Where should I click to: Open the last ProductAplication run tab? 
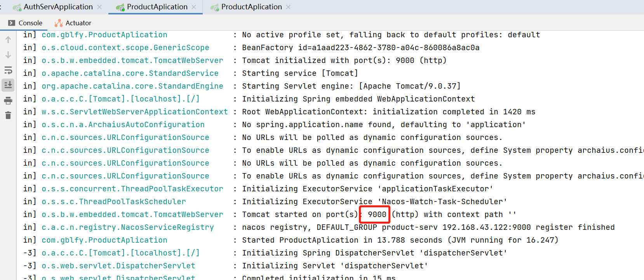tap(251, 7)
